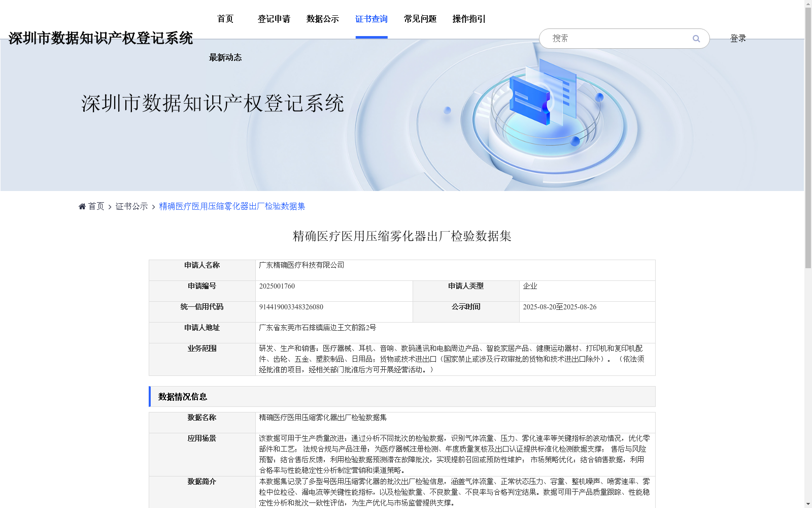Click the scrollbar down arrow

tap(808, 504)
